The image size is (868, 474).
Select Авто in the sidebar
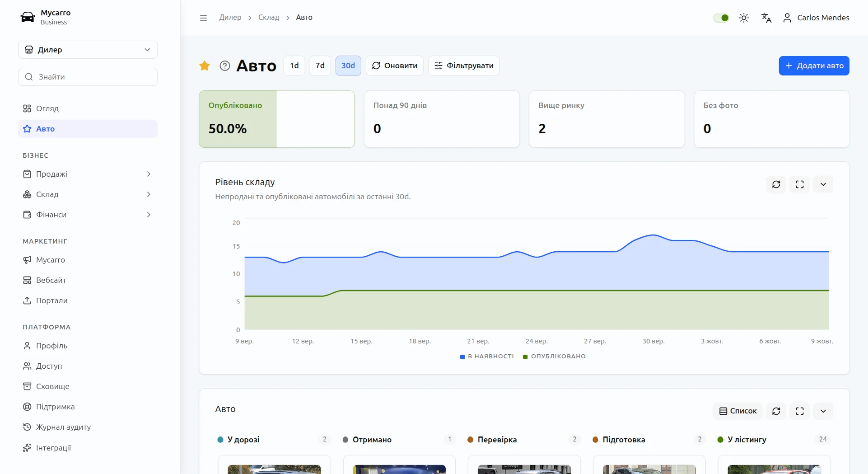(x=88, y=129)
